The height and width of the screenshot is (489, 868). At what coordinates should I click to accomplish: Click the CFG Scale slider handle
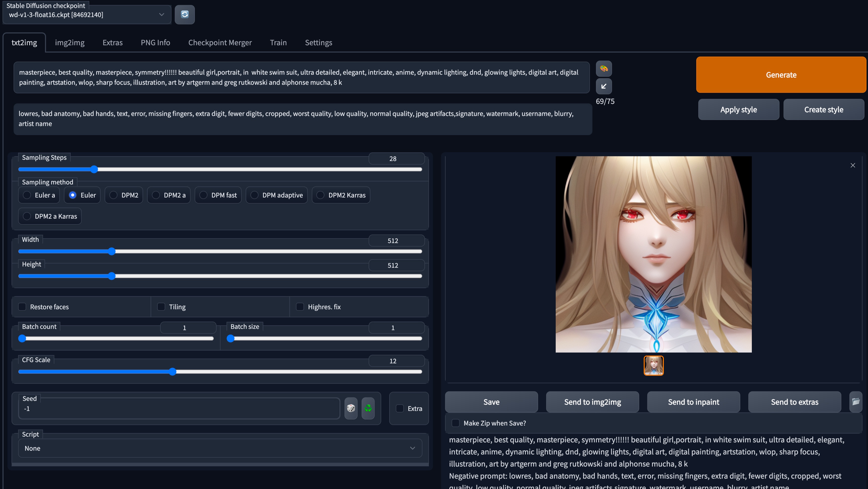(x=172, y=372)
